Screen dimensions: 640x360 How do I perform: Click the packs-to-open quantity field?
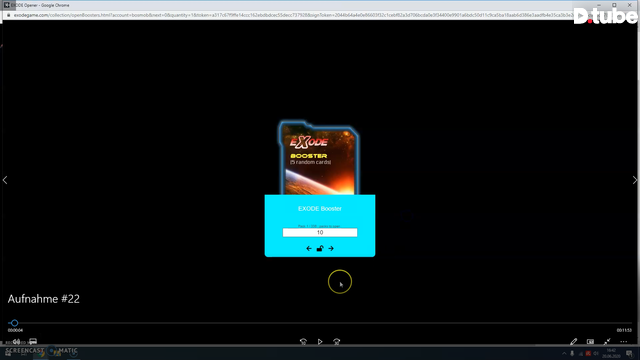point(320,232)
